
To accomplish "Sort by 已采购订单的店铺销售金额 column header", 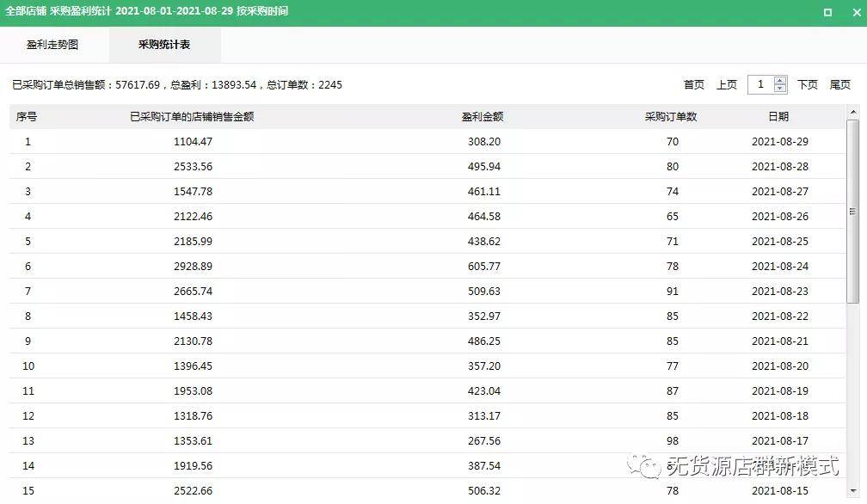I will pyautogui.click(x=192, y=117).
